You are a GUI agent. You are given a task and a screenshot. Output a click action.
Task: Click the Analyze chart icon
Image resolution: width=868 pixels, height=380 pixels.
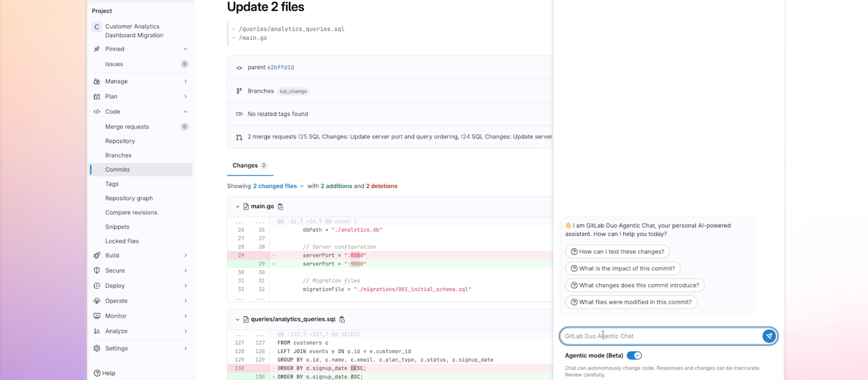97,331
